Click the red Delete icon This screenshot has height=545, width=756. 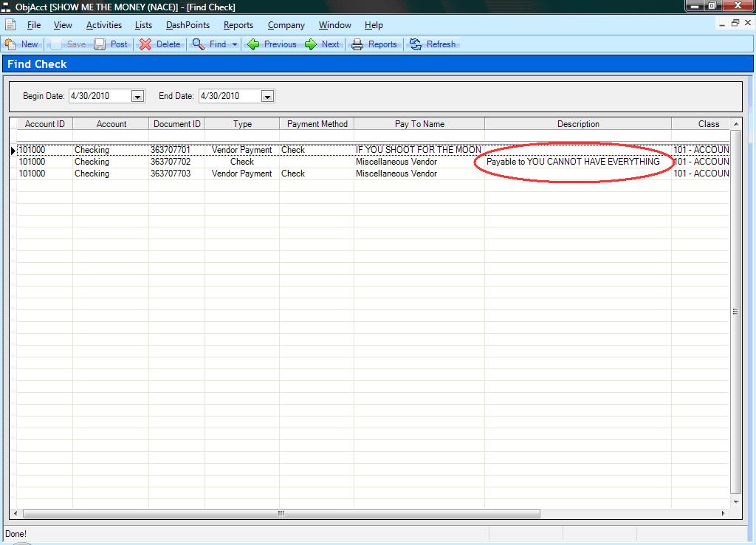[x=145, y=44]
